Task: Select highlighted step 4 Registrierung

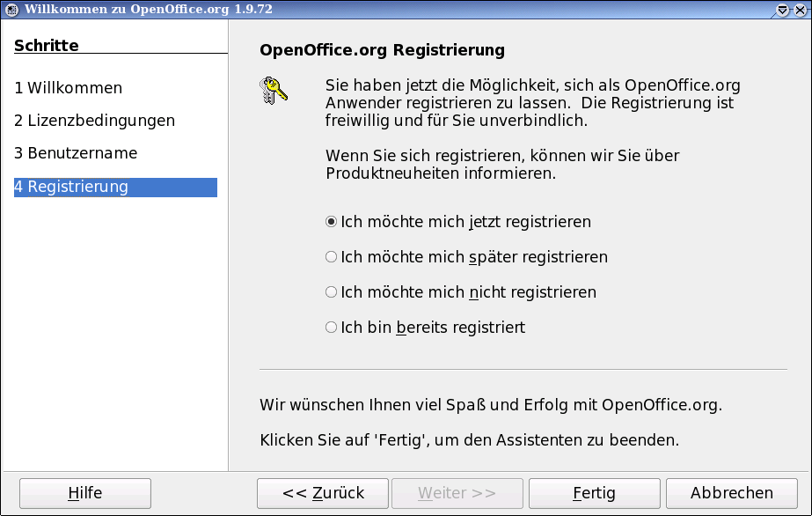Action: point(71,187)
